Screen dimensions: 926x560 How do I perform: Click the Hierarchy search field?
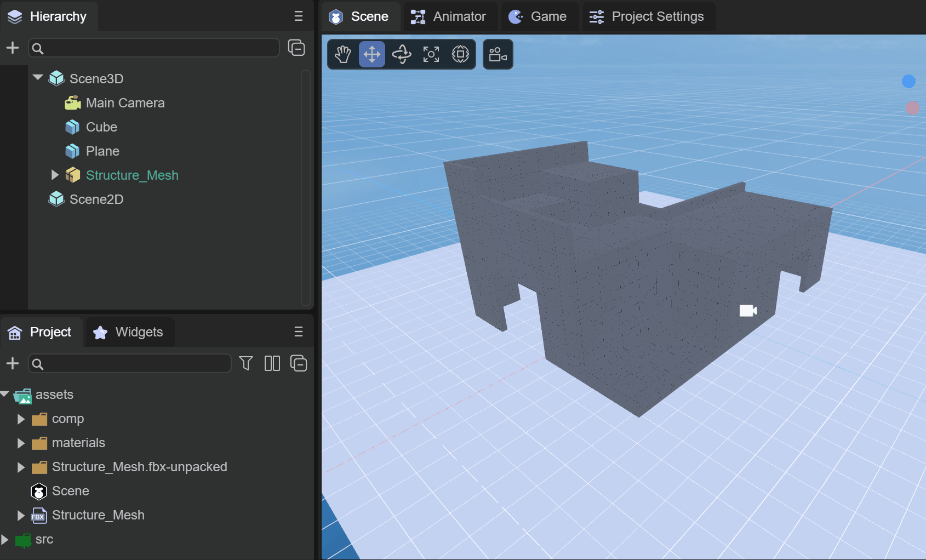159,48
